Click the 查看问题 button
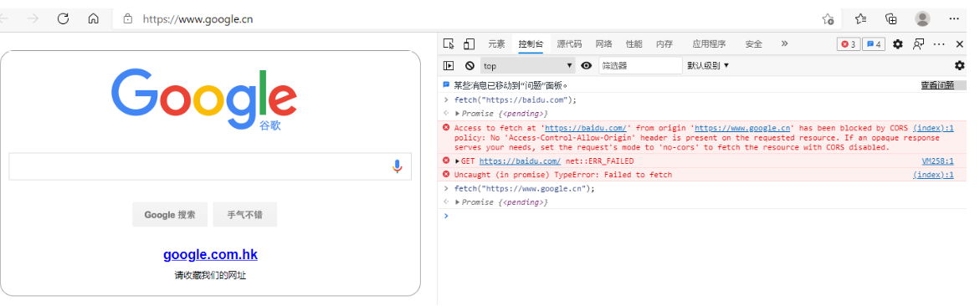Screen dimensions: 980x306 (936, 85)
